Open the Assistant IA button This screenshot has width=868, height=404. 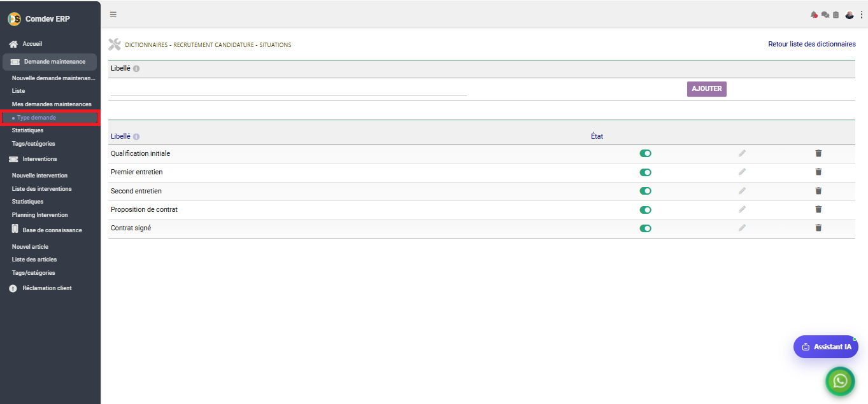tap(826, 347)
